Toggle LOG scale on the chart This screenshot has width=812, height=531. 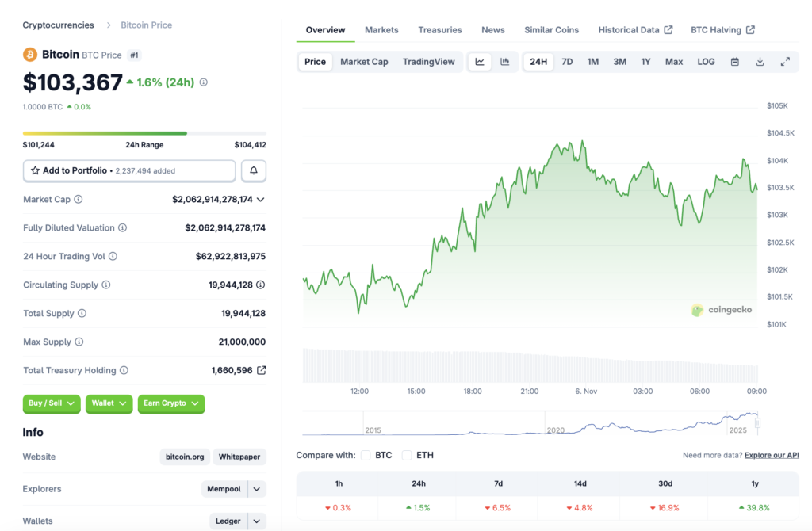[706, 61]
